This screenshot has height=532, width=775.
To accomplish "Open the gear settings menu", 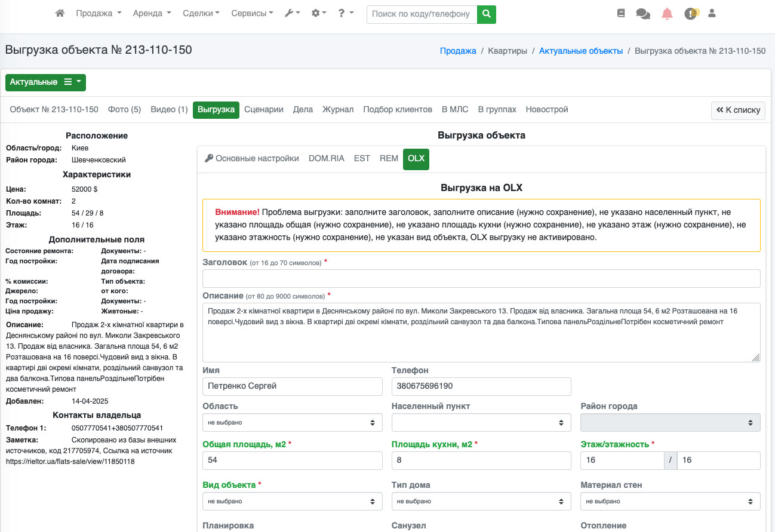I will pyautogui.click(x=319, y=13).
